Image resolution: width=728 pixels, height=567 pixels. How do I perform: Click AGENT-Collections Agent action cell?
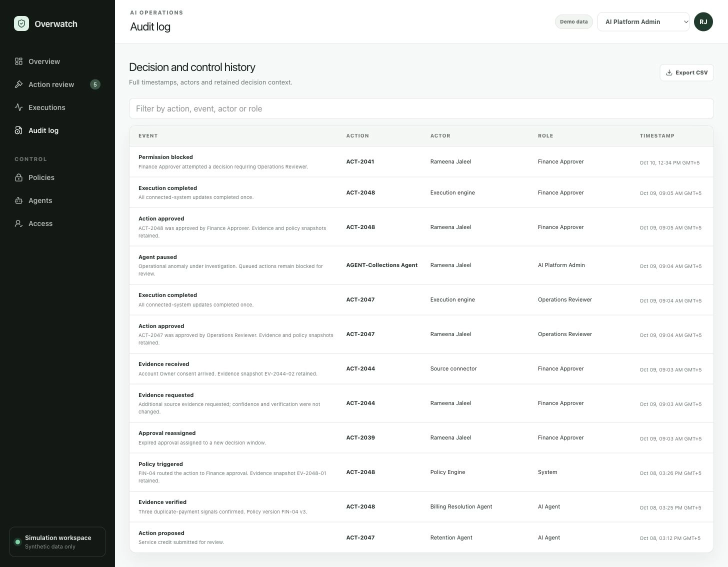click(381, 265)
